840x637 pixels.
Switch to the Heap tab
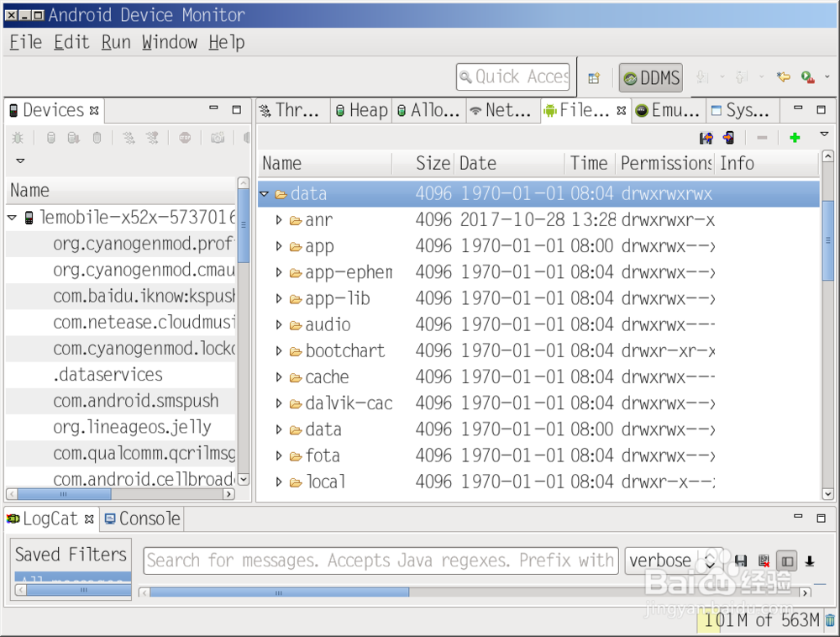coord(361,110)
